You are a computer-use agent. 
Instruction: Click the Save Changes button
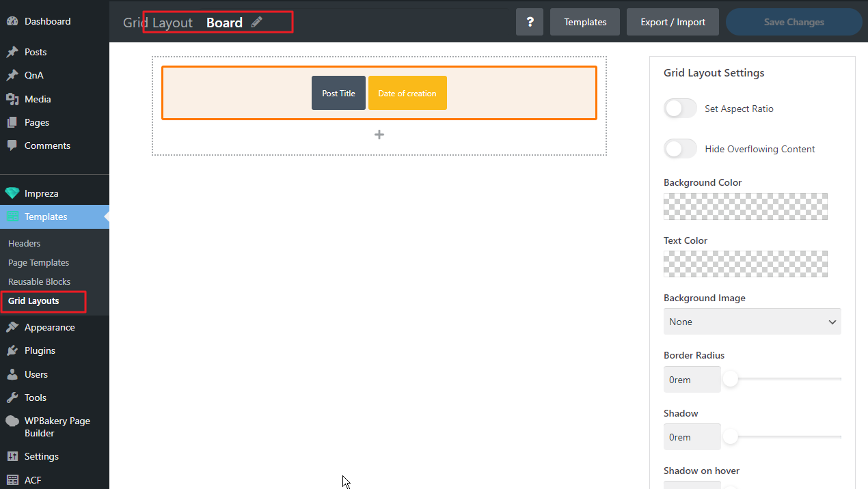pyautogui.click(x=794, y=22)
